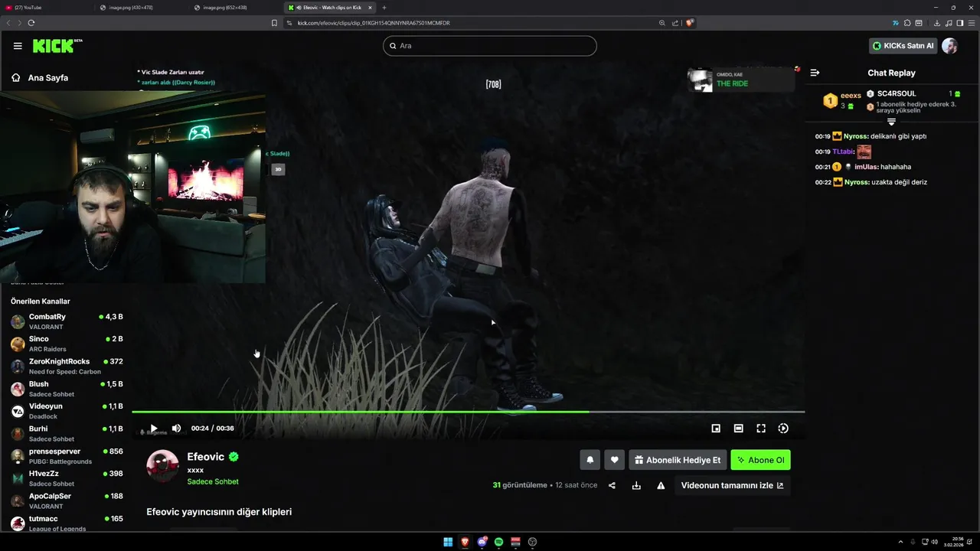Open Burhi recommended channel

(x=67, y=433)
